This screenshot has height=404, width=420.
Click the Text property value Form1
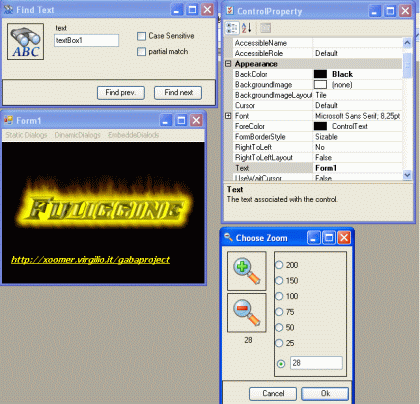click(x=326, y=168)
